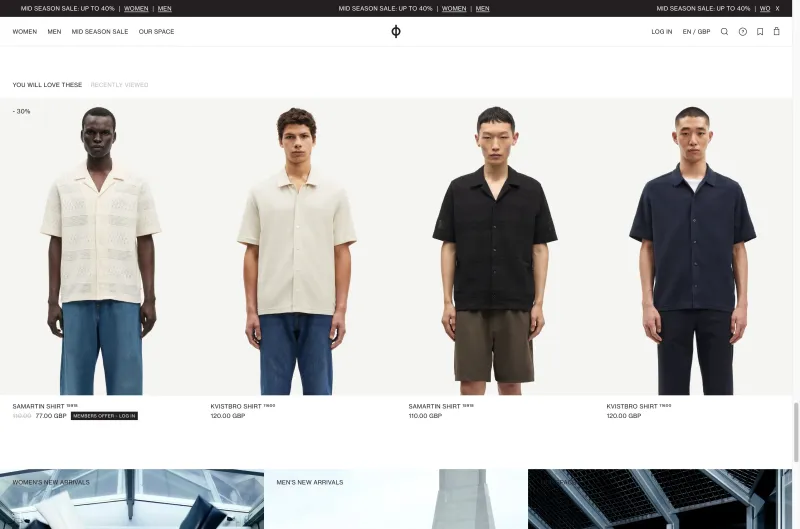Select the YOU WILL LOVE THESE tab
Viewport: 800px width, 529px height.
click(x=47, y=85)
